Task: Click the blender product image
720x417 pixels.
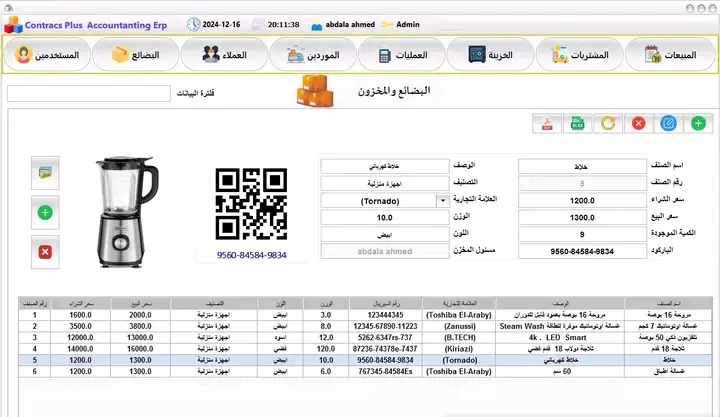Action: [127, 212]
